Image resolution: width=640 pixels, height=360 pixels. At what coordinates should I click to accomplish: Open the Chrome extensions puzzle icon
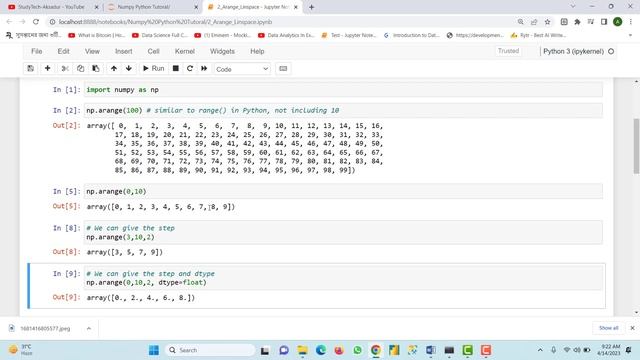point(577,22)
